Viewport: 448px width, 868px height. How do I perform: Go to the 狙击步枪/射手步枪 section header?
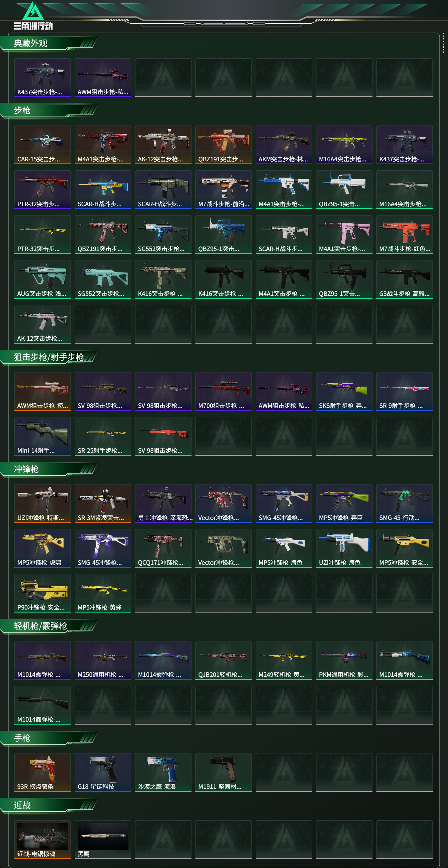[49, 357]
